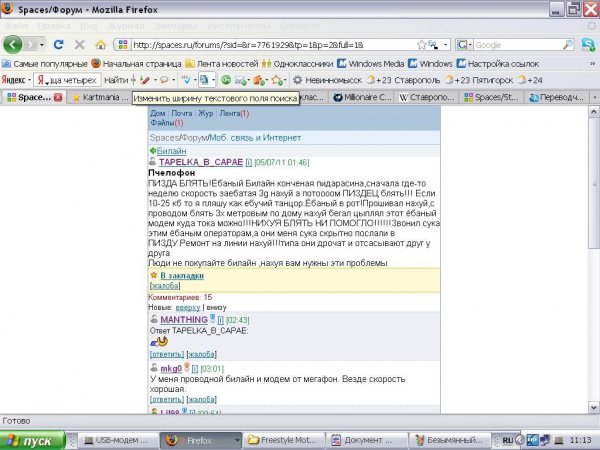Switch to the 'USB-модем ...' taskbar window
The image size is (600, 450).
[x=118, y=440]
